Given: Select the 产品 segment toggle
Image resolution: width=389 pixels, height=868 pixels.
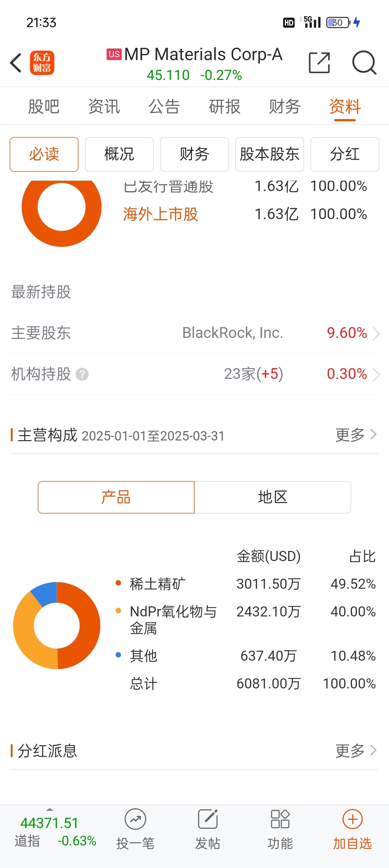Looking at the screenshot, I should [116, 497].
